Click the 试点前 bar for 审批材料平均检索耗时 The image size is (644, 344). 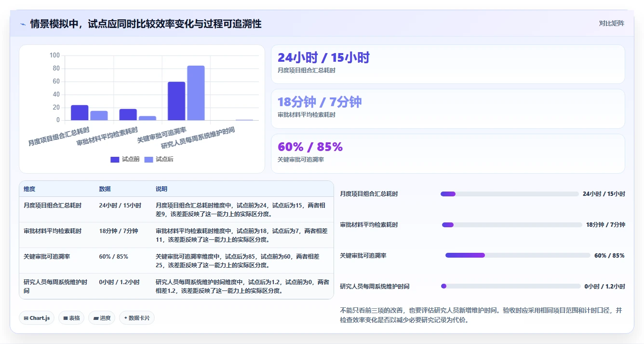click(128, 114)
